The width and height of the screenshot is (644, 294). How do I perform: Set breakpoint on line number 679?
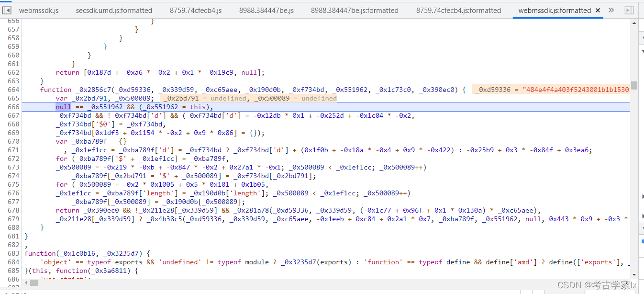tap(13, 219)
